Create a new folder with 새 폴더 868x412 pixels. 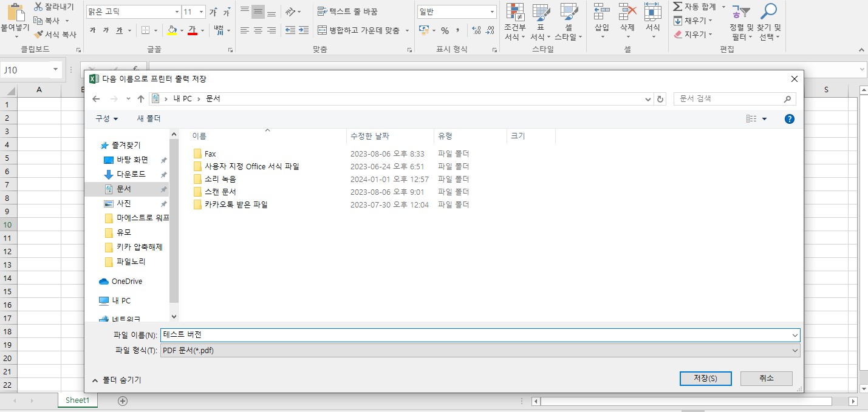coord(148,119)
